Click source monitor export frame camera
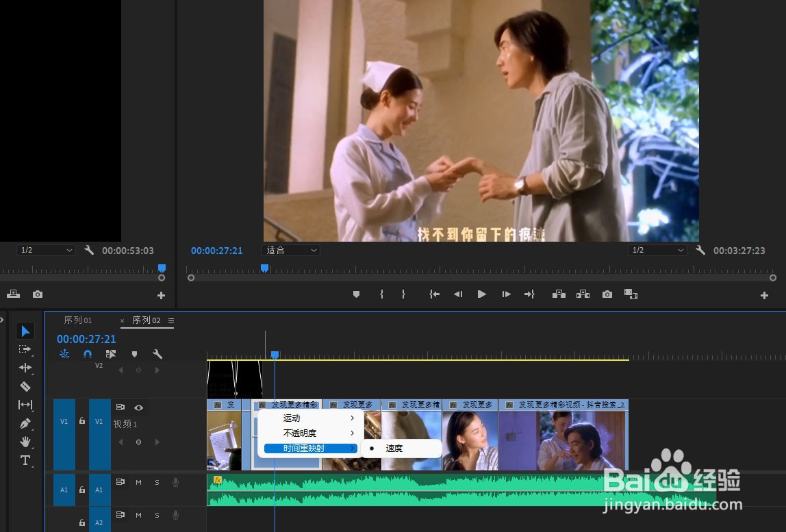The image size is (786, 532). click(38, 294)
